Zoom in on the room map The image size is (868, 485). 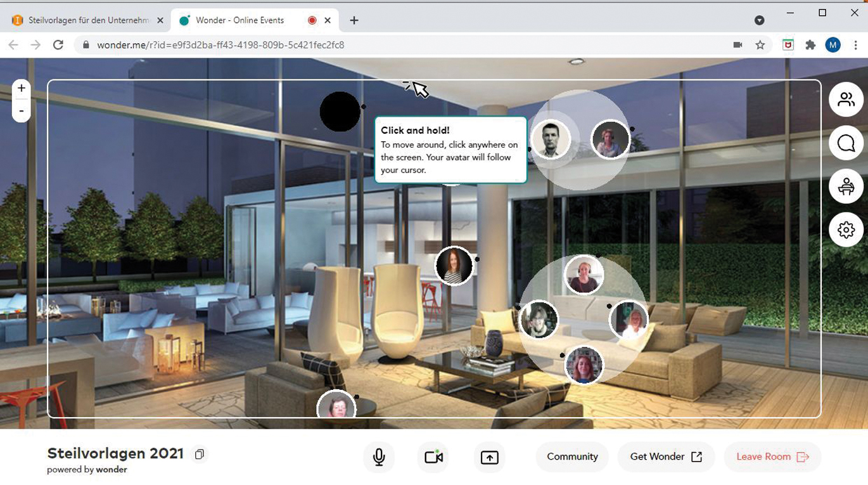(22, 89)
